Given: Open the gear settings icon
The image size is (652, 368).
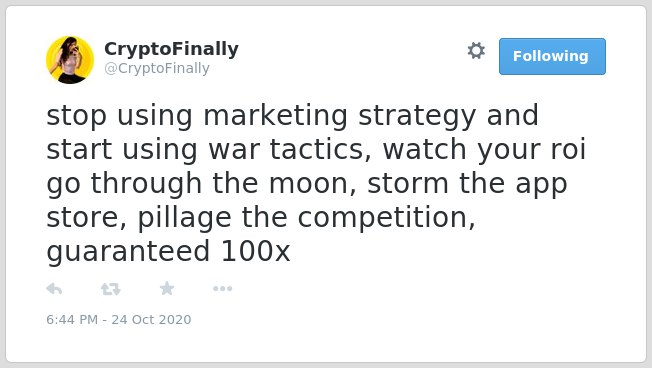Looking at the screenshot, I should pyautogui.click(x=476, y=51).
